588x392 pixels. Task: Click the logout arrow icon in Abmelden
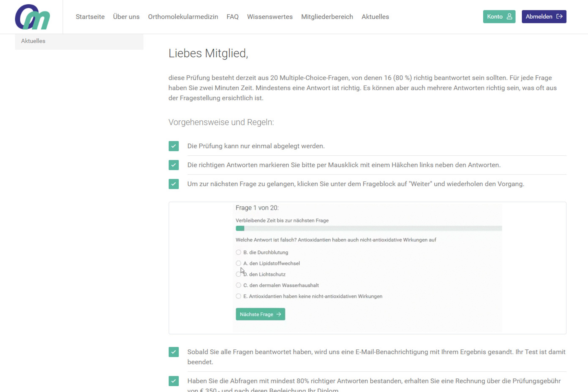coord(559,16)
